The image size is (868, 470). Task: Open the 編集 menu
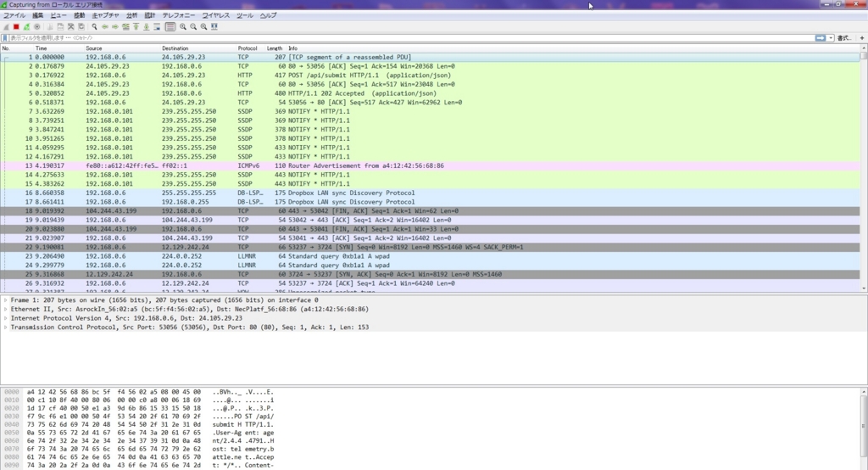tap(37, 15)
